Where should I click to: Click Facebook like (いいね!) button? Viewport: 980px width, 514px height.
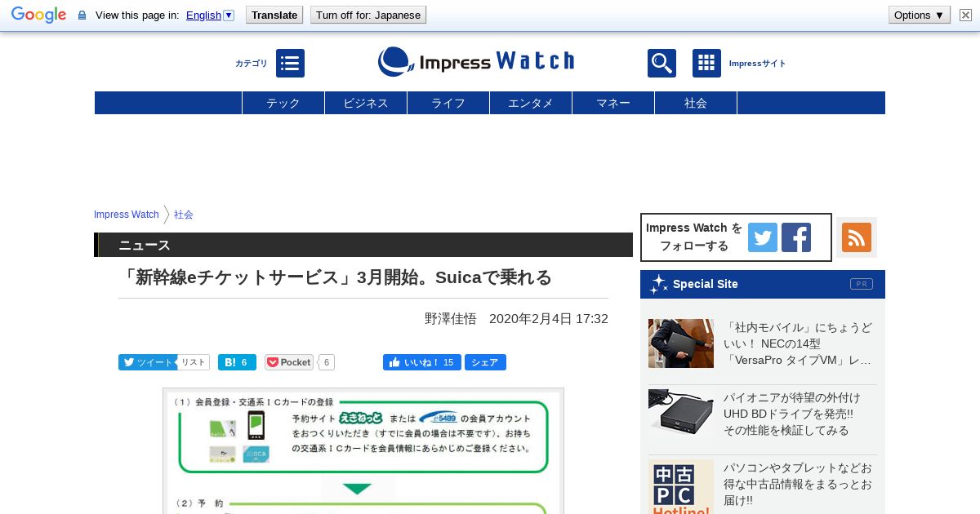click(x=422, y=362)
